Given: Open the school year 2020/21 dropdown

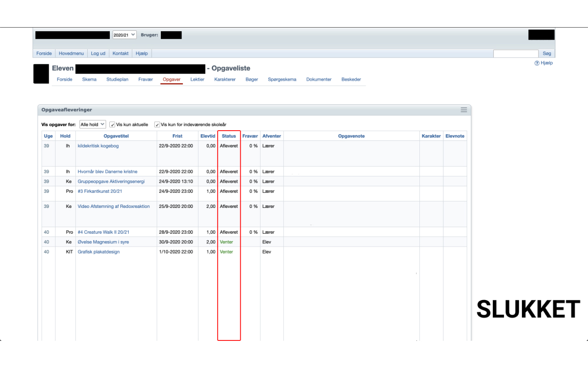Looking at the screenshot, I should coord(124,35).
